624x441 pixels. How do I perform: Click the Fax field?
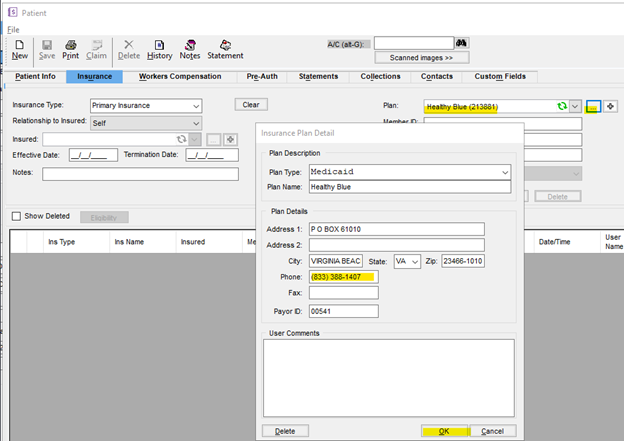pos(343,293)
